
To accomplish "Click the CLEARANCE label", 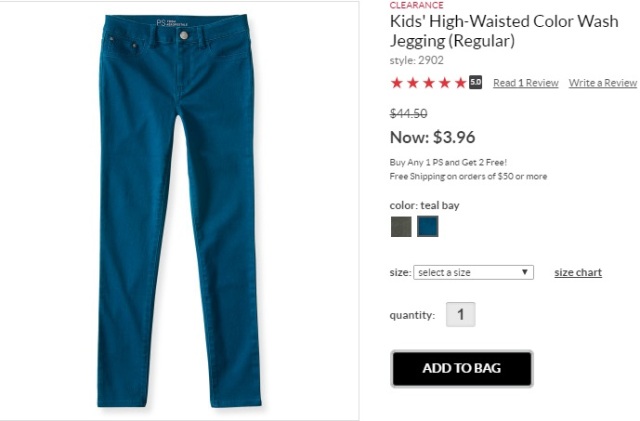I will pyautogui.click(x=416, y=5).
